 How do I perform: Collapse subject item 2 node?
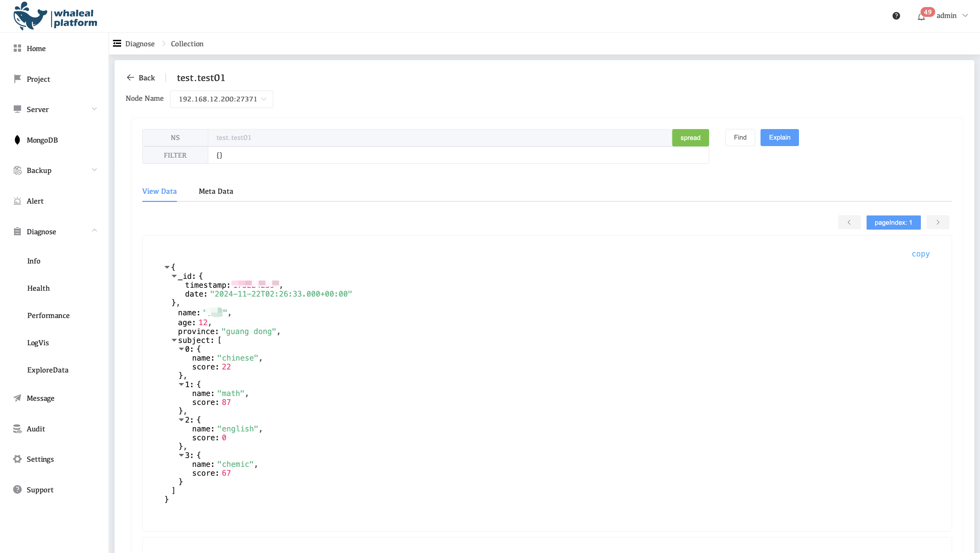tap(181, 420)
